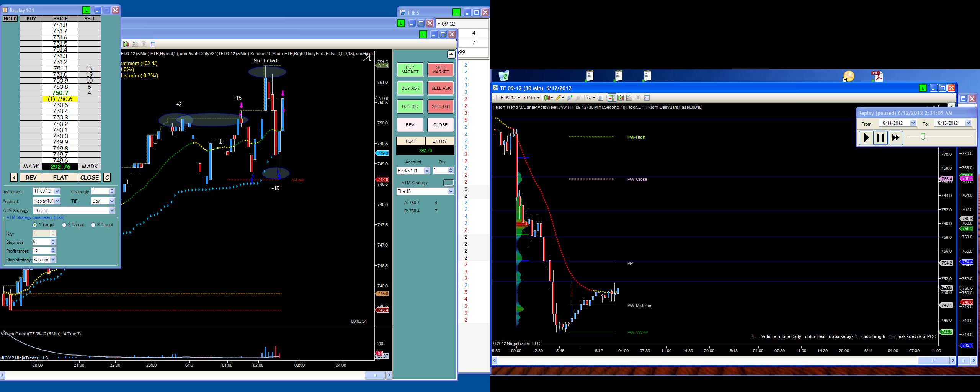
Task: Click the Order qty input field
Action: coord(100,191)
